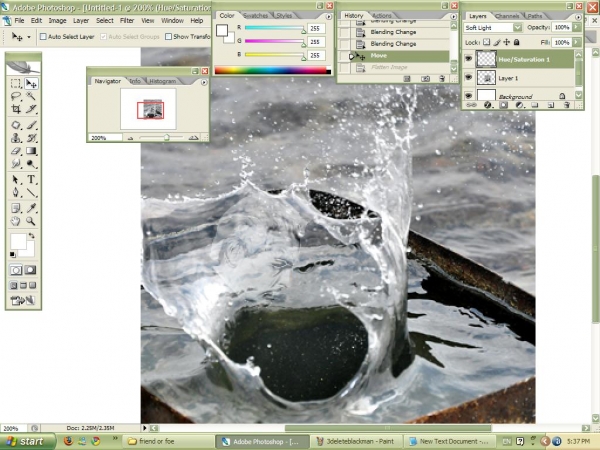Select the Brush tool
The width and height of the screenshot is (600, 450).
pyautogui.click(x=31, y=125)
